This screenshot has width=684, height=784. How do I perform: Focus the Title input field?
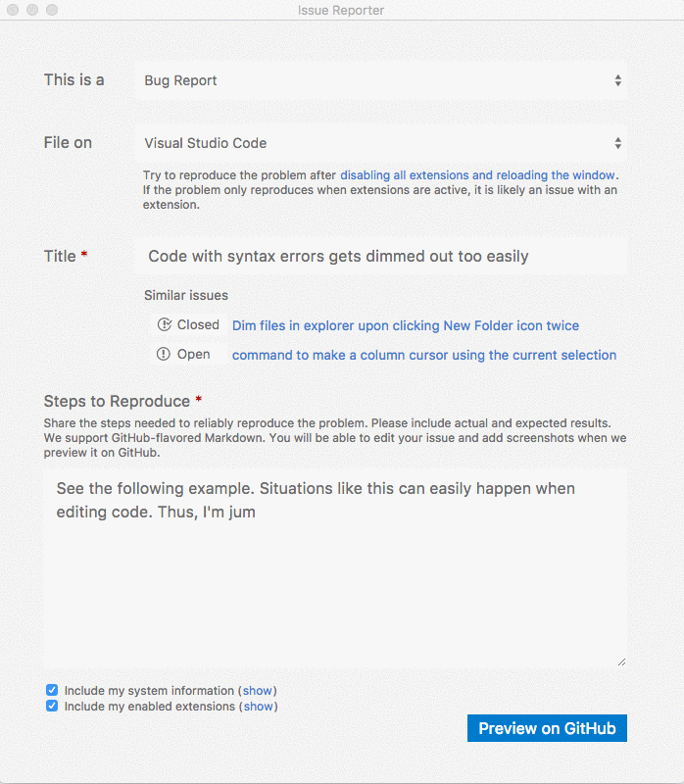(380, 256)
